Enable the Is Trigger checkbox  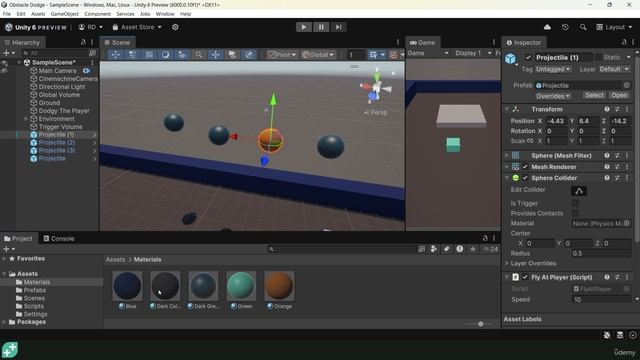click(x=575, y=203)
